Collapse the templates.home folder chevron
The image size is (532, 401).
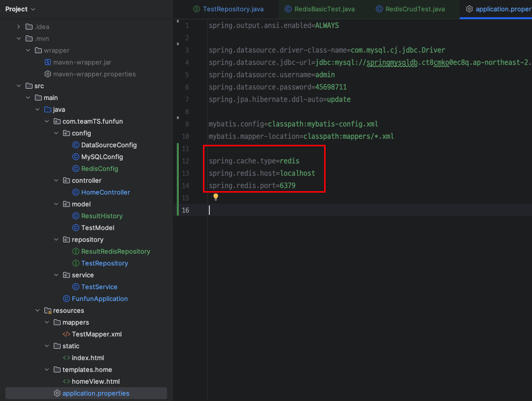point(47,369)
